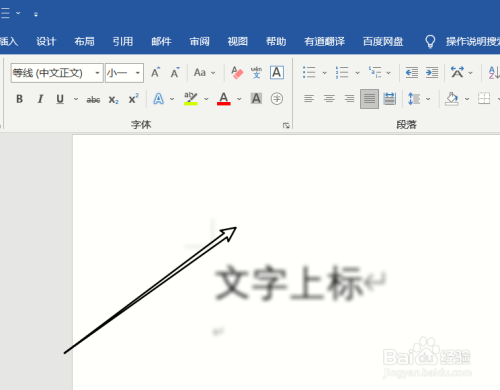Expand shading color dropdown arrow
The height and width of the screenshot is (390, 500).
click(x=467, y=99)
